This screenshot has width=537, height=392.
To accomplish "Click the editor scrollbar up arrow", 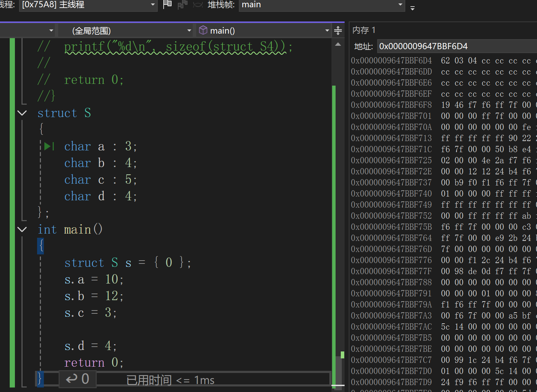I will (338, 44).
